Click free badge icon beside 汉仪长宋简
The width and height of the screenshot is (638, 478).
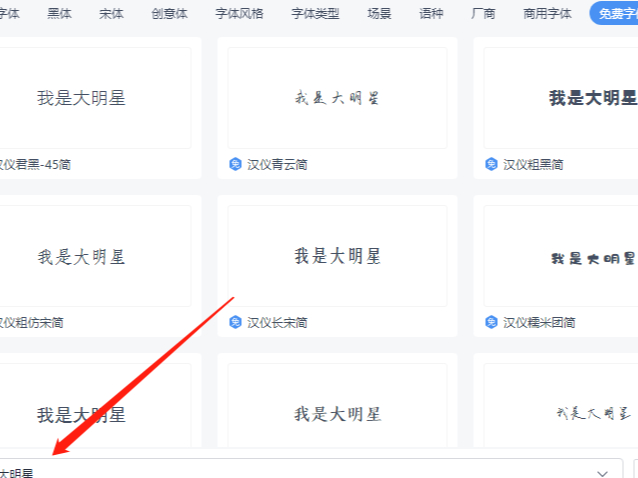click(235, 322)
